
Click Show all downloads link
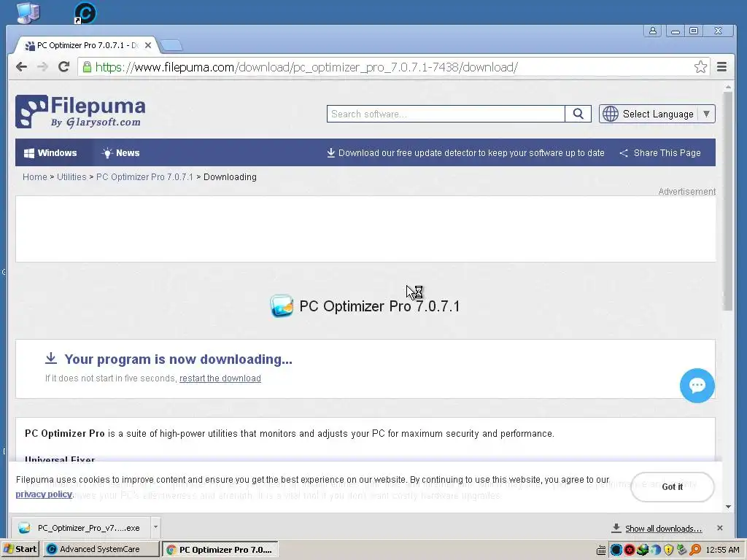pos(663,529)
